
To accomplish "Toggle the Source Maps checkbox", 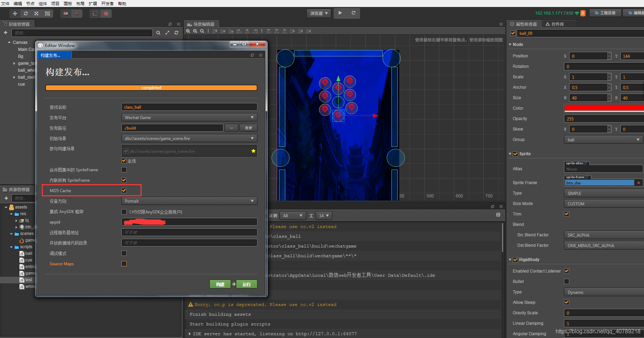I will pyautogui.click(x=124, y=264).
